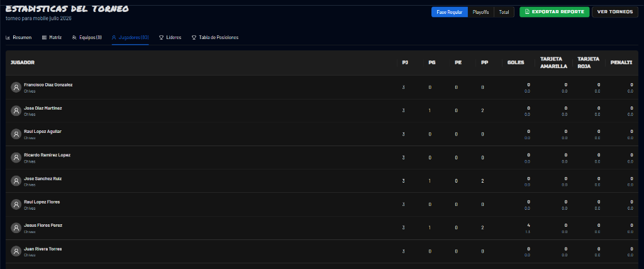Sort by the Tarjeta Amarilla column header

point(553,62)
